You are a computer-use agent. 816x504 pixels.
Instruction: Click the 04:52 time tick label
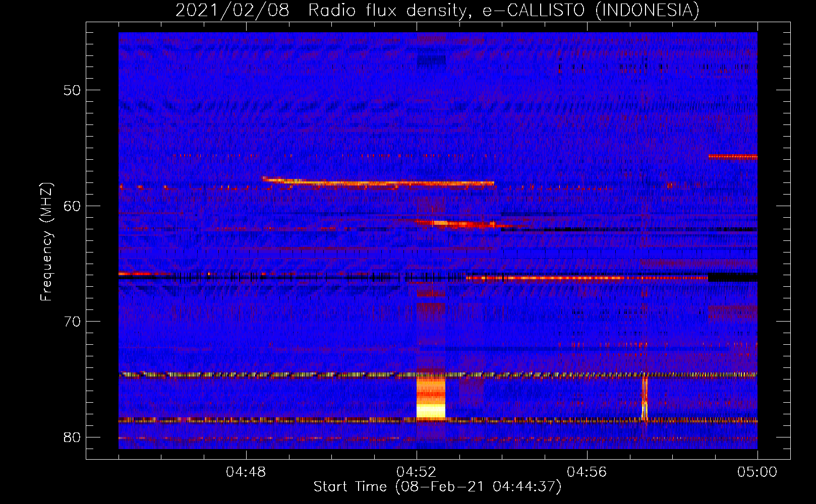tap(417, 472)
